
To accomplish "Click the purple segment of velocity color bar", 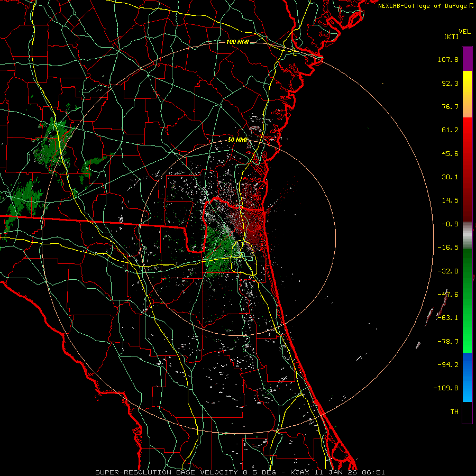I will 467,59.
